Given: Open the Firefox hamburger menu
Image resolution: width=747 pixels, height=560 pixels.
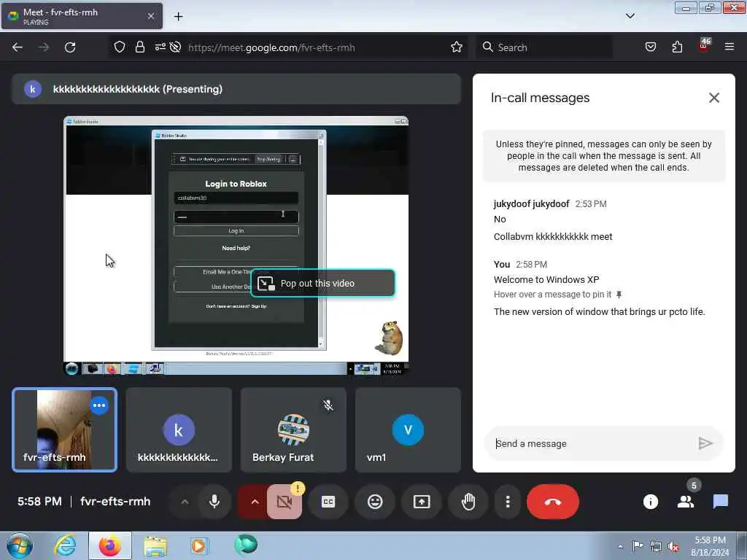Looking at the screenshot, I should [x=729, y=47].
